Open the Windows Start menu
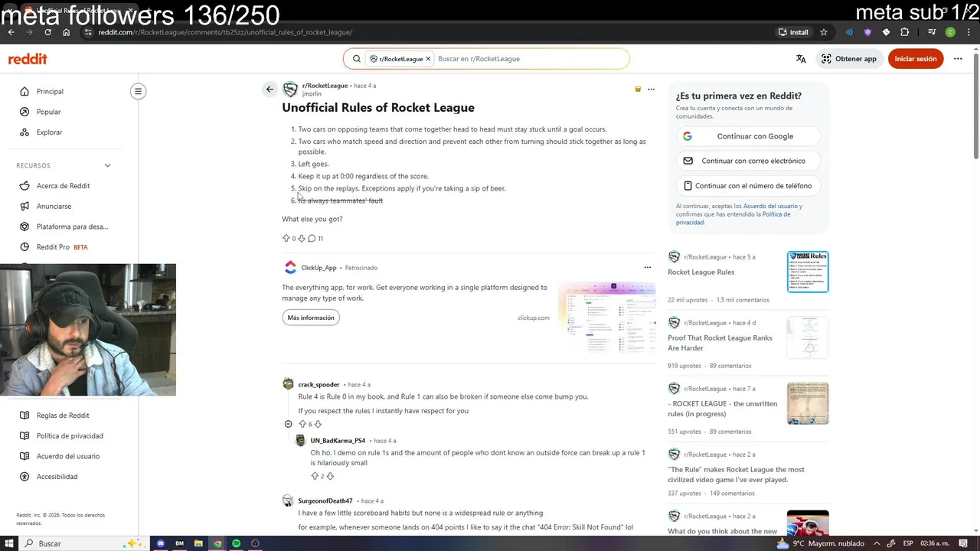Viewport: 980px width, 551px height. (8, 543)
